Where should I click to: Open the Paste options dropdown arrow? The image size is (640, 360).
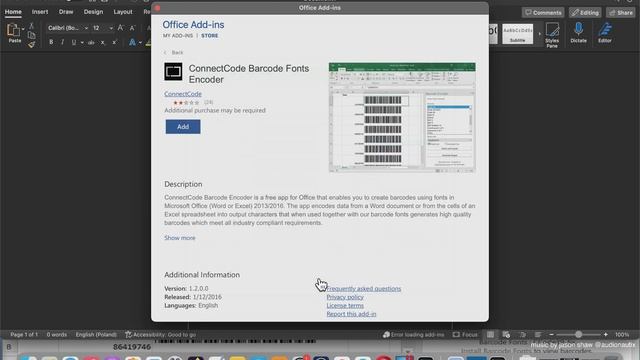click(x=23, y=29)
